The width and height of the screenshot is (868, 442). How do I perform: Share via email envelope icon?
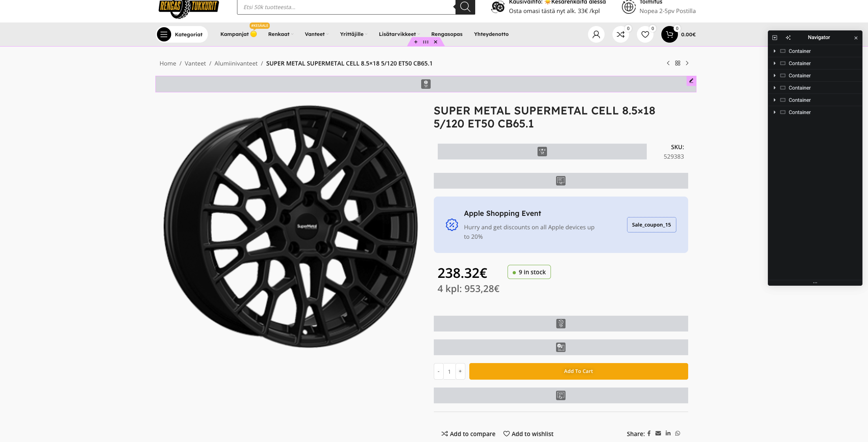[x=658, y=433]
